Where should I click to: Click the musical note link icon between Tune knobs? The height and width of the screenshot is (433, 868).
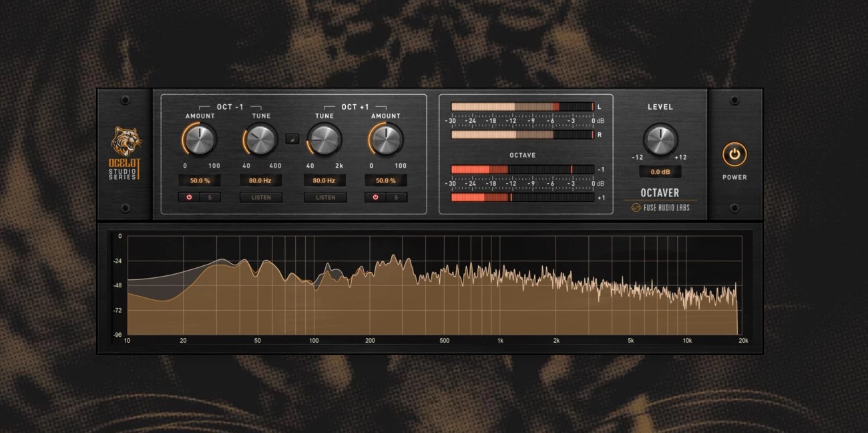coord(292,139)
